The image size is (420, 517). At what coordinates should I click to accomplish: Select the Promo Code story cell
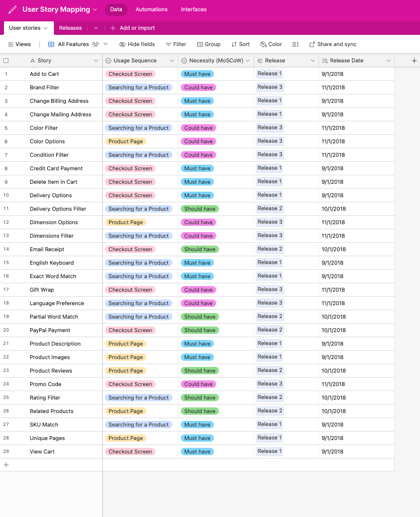[x=65, y=384]
